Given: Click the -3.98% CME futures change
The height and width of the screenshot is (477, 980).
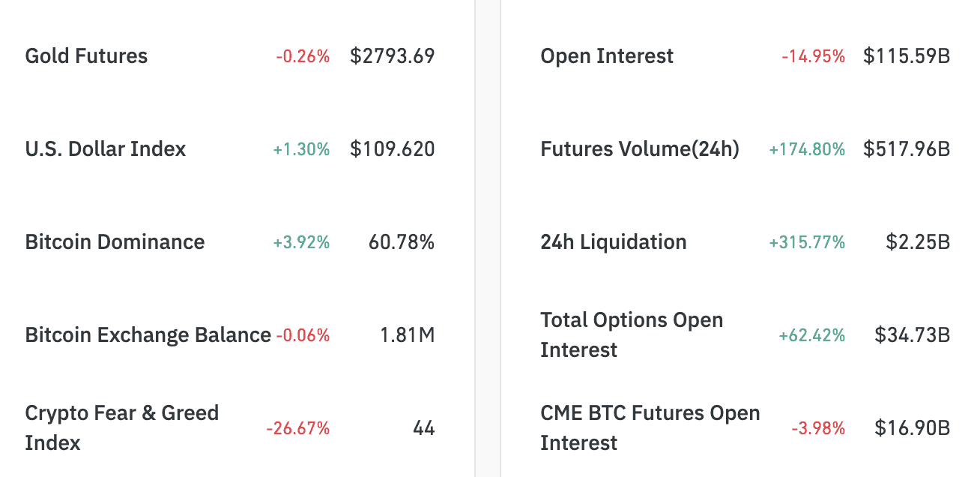Looking at the screenshot, I should (x=818, y=429).
